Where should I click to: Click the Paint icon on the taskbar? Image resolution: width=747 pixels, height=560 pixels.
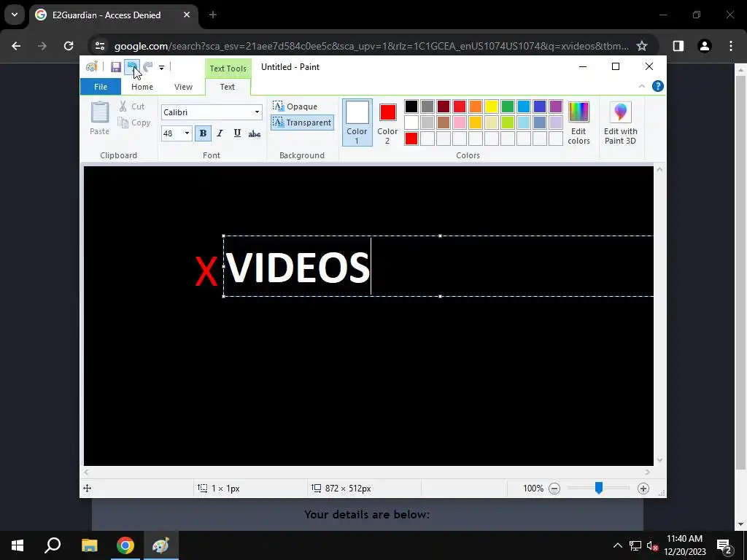coord(161,545)
